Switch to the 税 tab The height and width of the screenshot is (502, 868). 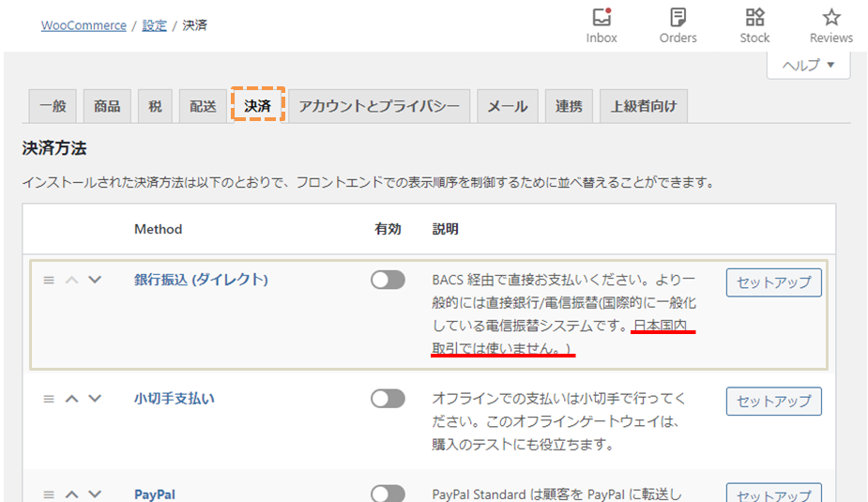point(155,106)
